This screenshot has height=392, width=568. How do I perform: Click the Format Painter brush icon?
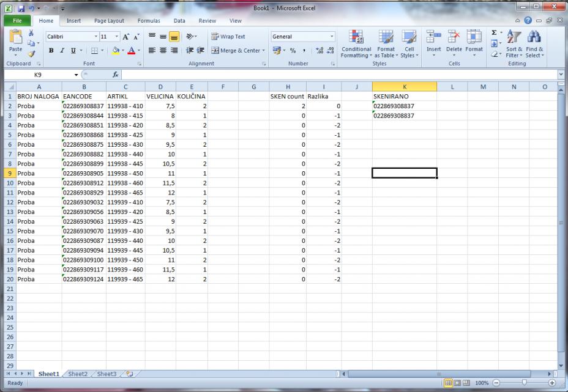click(31, 54)
